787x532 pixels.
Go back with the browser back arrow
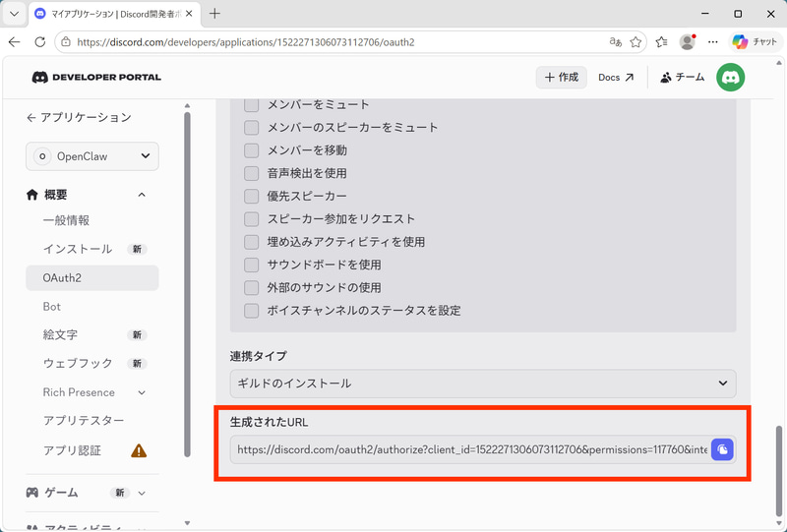click(x=14, y=42)
